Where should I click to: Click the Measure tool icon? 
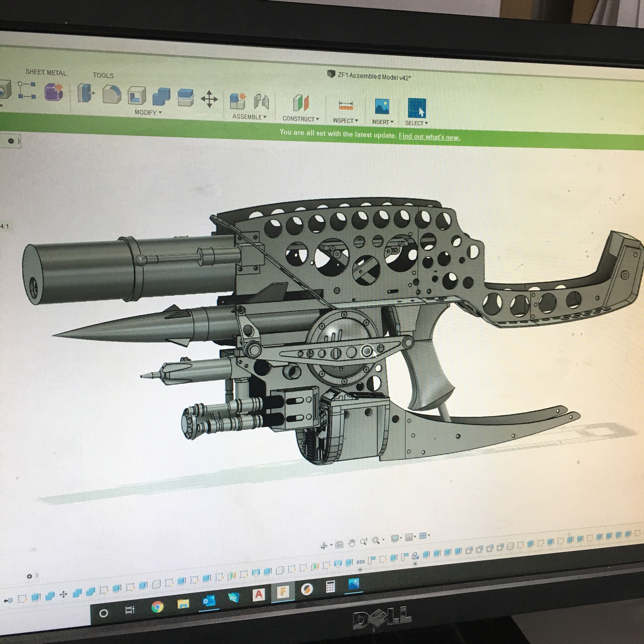[x=346, y=105]
